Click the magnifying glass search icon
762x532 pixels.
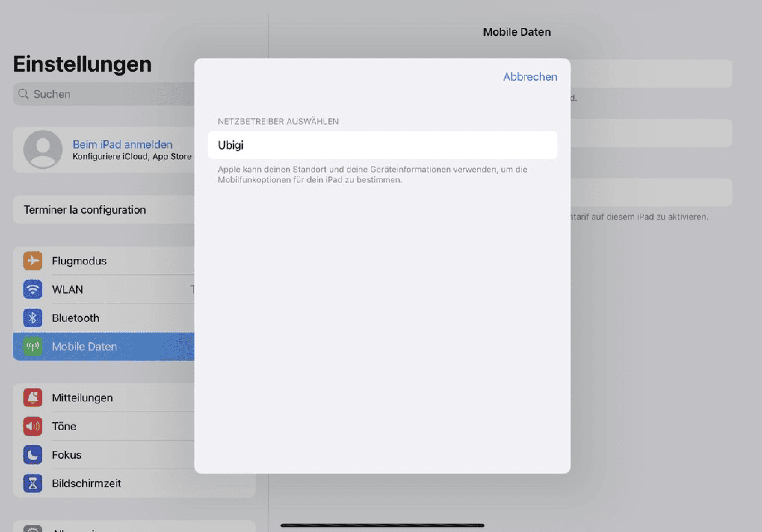tap(23, 94)
